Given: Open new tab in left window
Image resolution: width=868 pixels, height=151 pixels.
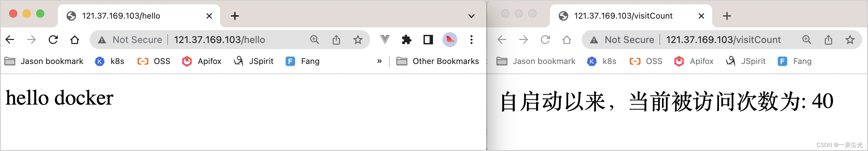Looking at the screenshot, I should coord(235,16).
